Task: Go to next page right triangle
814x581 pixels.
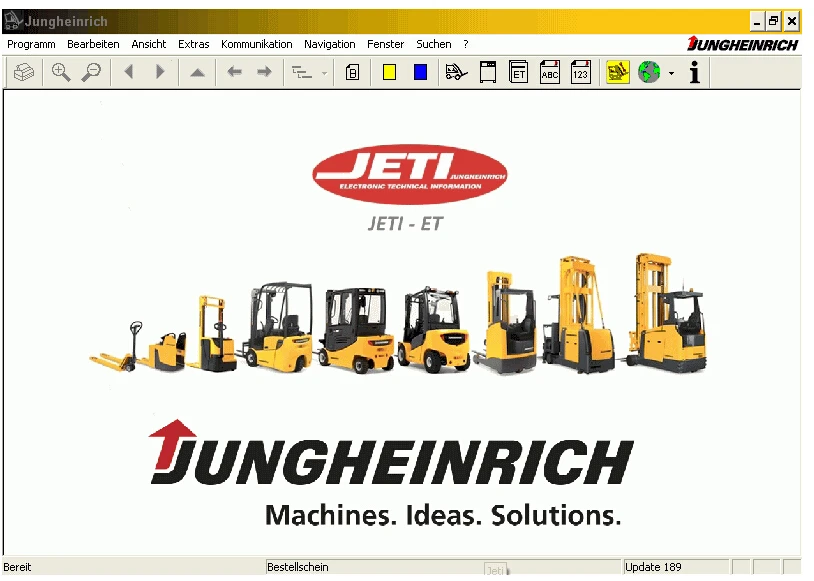Action: (160, 72)
